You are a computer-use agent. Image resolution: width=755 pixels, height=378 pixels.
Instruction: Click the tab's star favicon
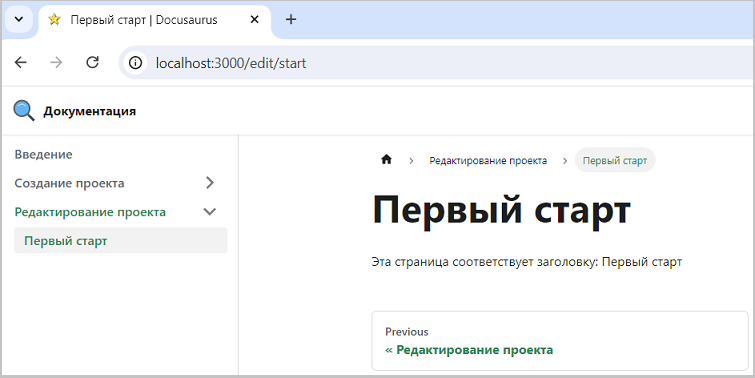click(x=54, y=19)
